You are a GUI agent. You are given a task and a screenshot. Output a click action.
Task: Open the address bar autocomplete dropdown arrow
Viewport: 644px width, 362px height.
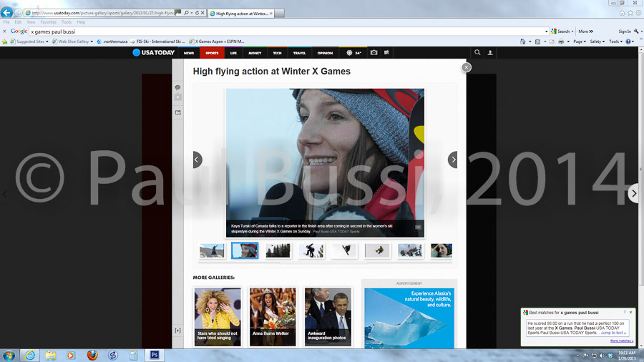click(x=191, y=13)
